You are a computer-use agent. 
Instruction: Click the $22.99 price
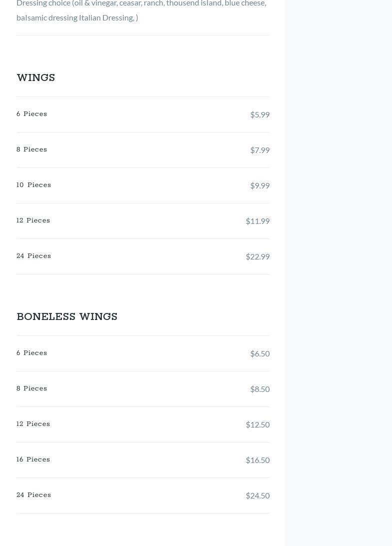pyautogui.click(x=258, y=256)
